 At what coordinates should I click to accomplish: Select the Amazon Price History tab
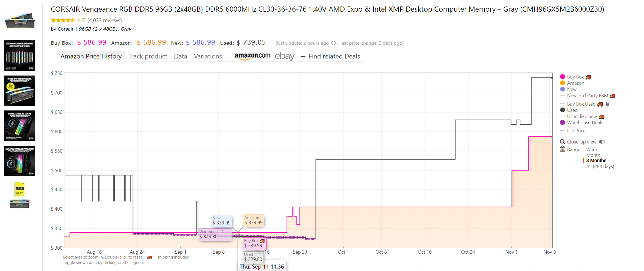tap(91, 56)
